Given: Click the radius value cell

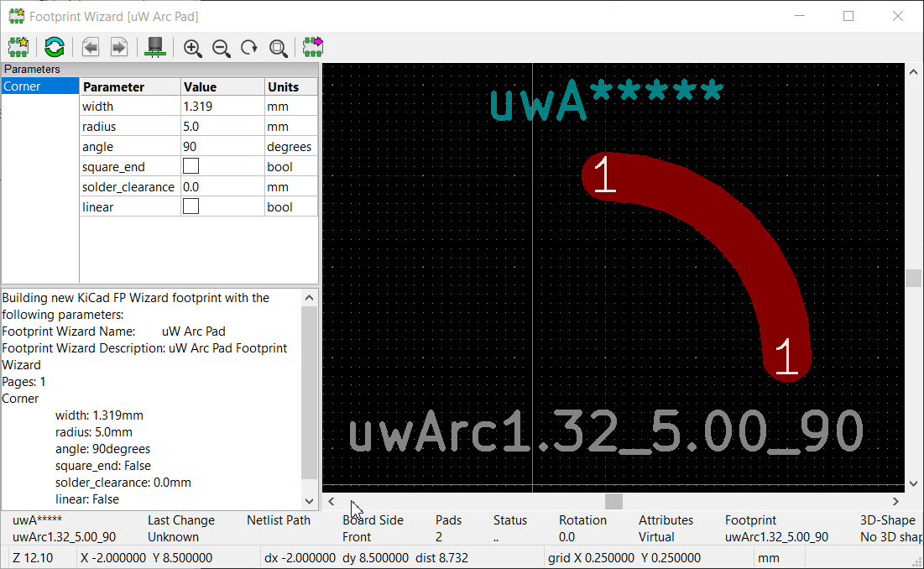Looking at the screenshot, I should [x=222, y=127].
